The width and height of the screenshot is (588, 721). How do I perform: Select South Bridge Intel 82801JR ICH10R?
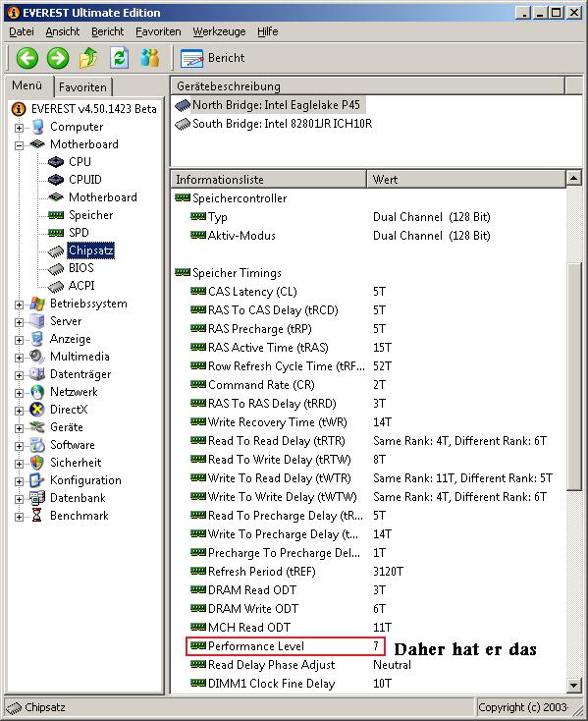(x=282, y=124)
